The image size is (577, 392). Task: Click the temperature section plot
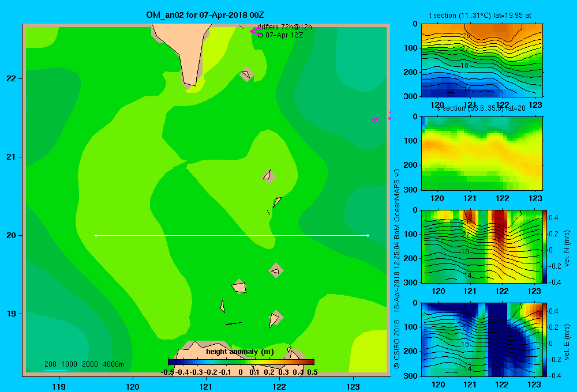click(482, 60)
